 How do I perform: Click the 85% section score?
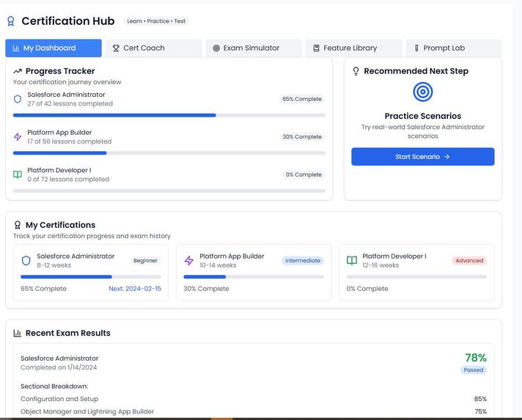click(x=480, y=399)
